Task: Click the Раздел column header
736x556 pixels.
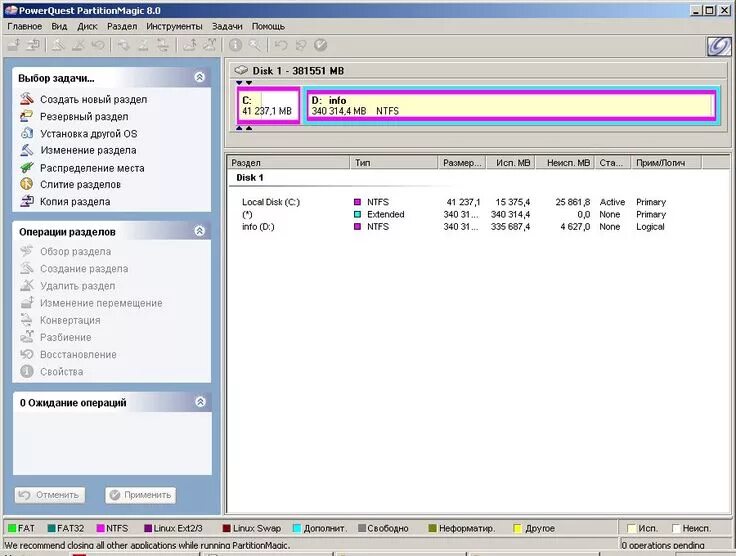Action: pos(289,163)
